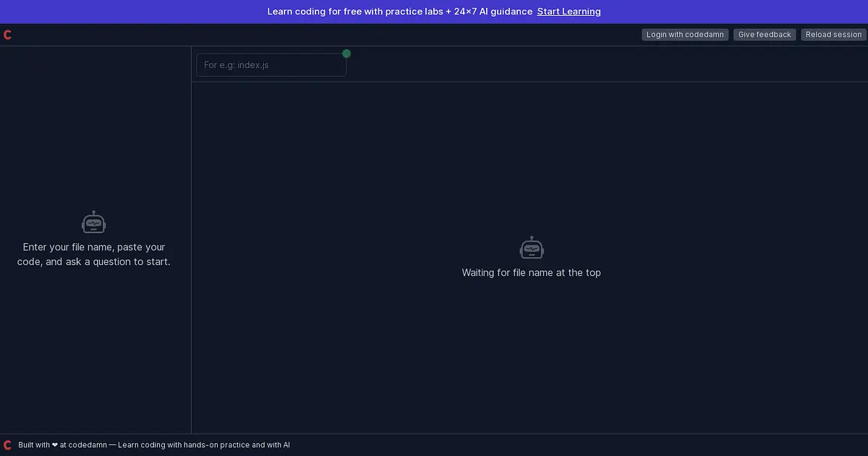Focus the file name input field
The height and width of the screenshot is (456, 868).
271,65
